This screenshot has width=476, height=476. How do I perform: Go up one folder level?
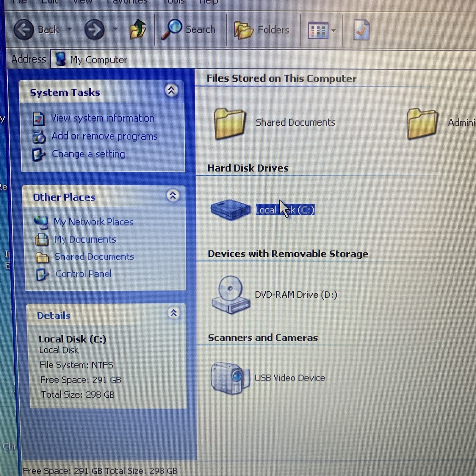pos(137,29)
